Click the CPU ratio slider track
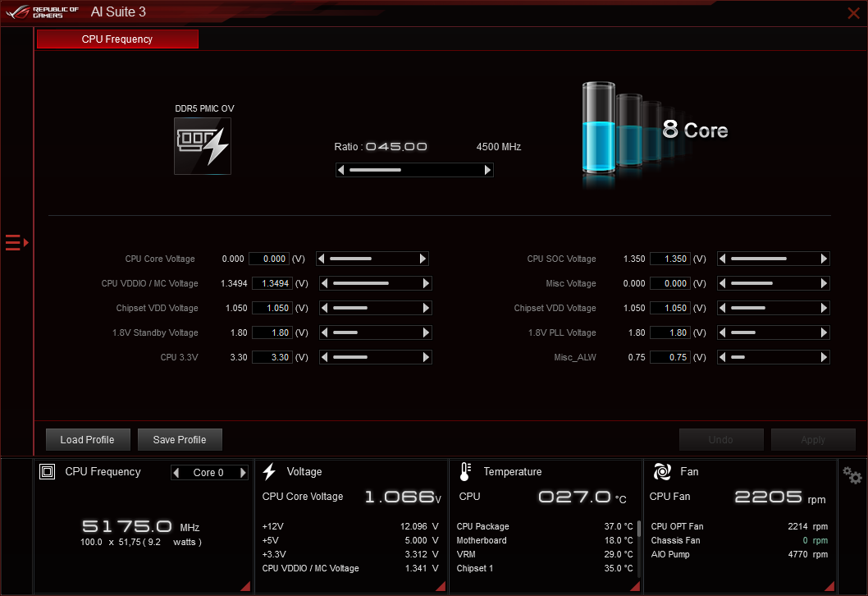 point(414,170)
